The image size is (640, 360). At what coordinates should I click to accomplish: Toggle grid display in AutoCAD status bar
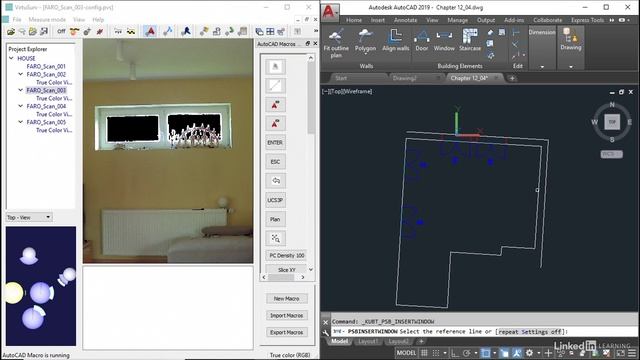click(x=424, y=353)
